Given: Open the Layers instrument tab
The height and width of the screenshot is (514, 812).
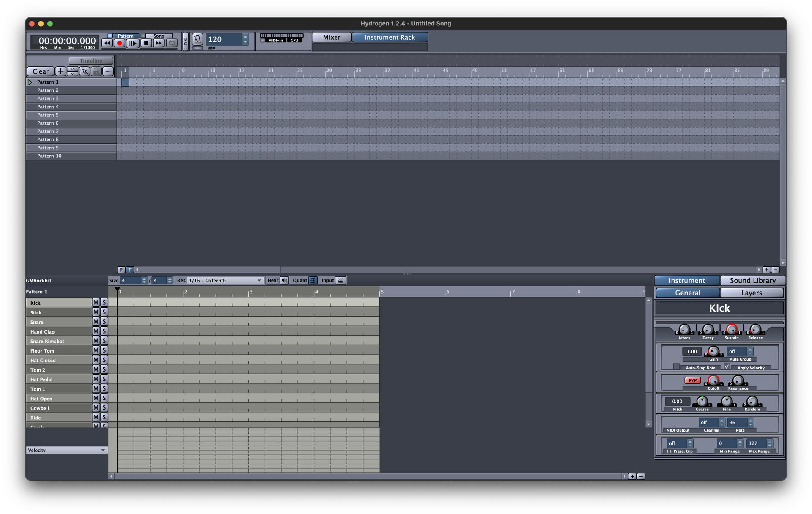Looking at the screenshot, I should click(752, 293).
